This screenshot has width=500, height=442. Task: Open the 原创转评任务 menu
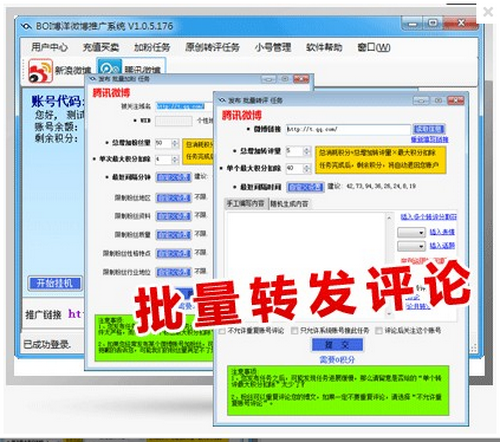(212, 47)
